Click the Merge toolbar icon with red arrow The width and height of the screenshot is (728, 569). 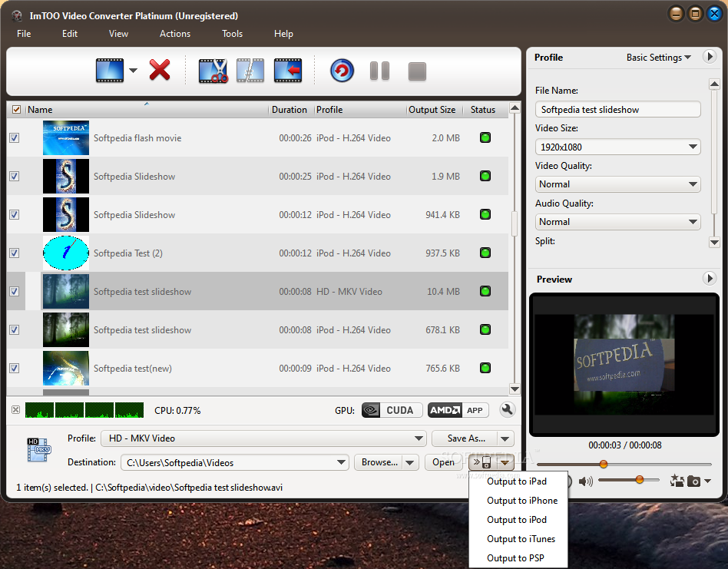288,71
